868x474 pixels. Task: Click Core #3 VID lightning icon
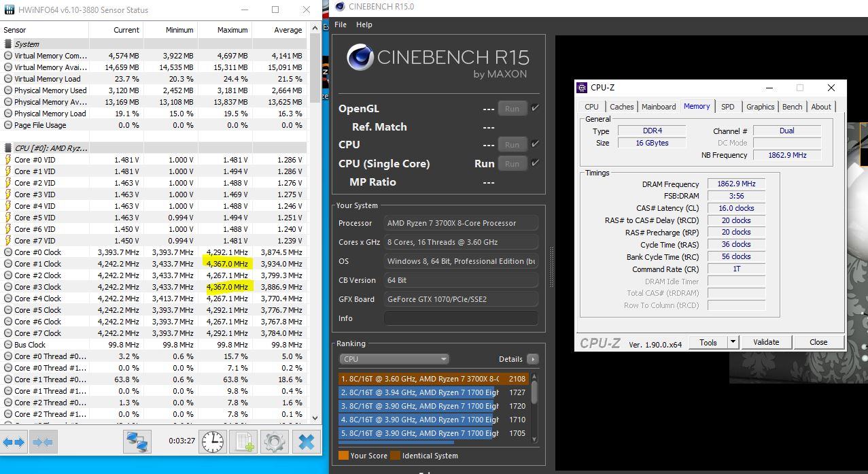click(8, 194)
